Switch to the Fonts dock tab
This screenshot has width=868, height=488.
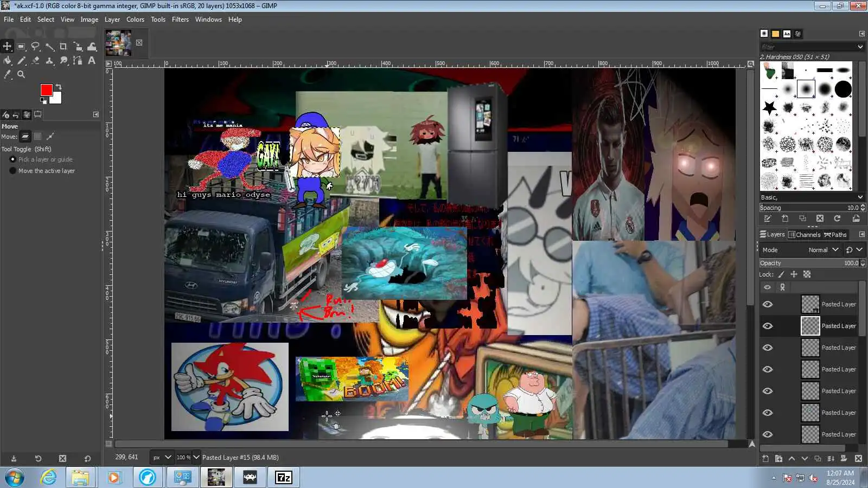[x=787, y=34]
